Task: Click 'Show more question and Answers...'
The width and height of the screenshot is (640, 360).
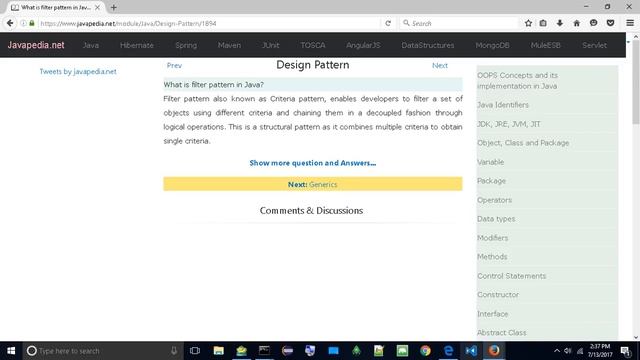Action: click(313, 163)
